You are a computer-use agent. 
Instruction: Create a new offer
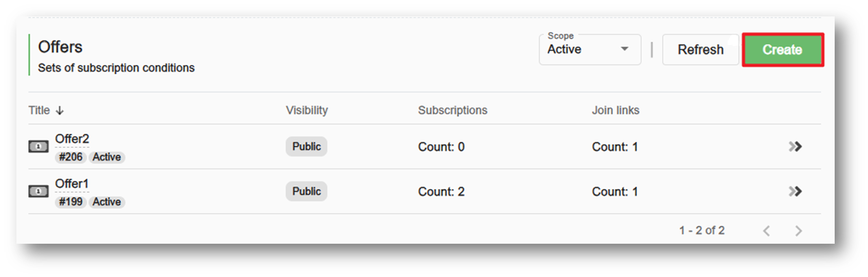[782, 50]
